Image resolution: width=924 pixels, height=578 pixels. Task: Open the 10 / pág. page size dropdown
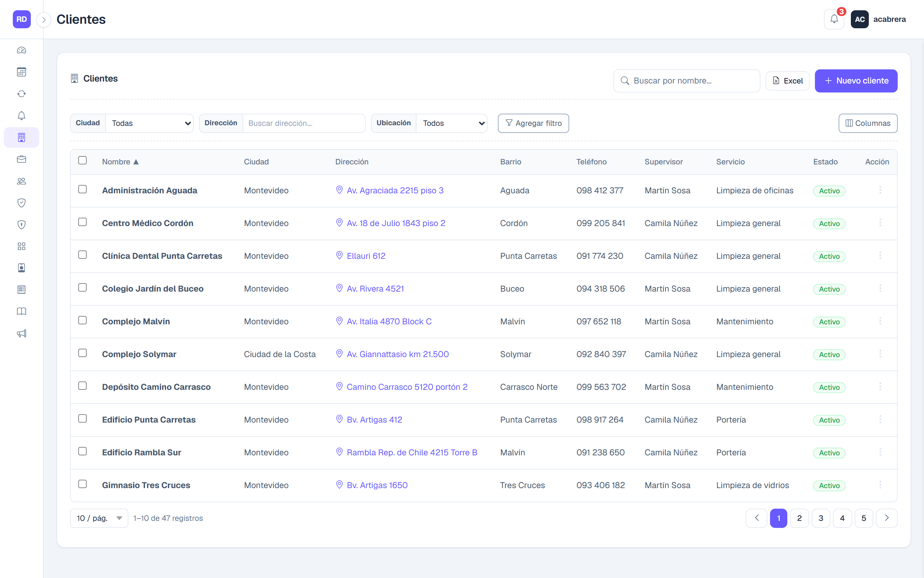(x=99, y=518)
